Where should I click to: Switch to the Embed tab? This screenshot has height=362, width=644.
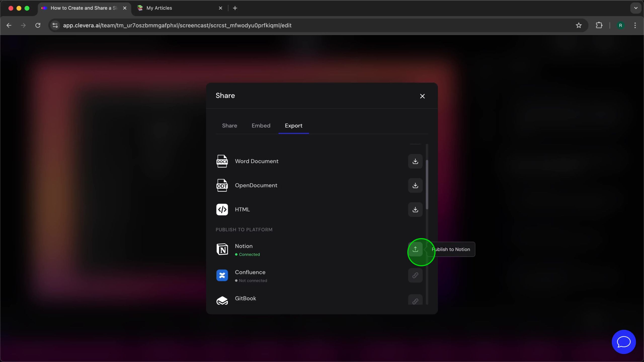(261, 126)
